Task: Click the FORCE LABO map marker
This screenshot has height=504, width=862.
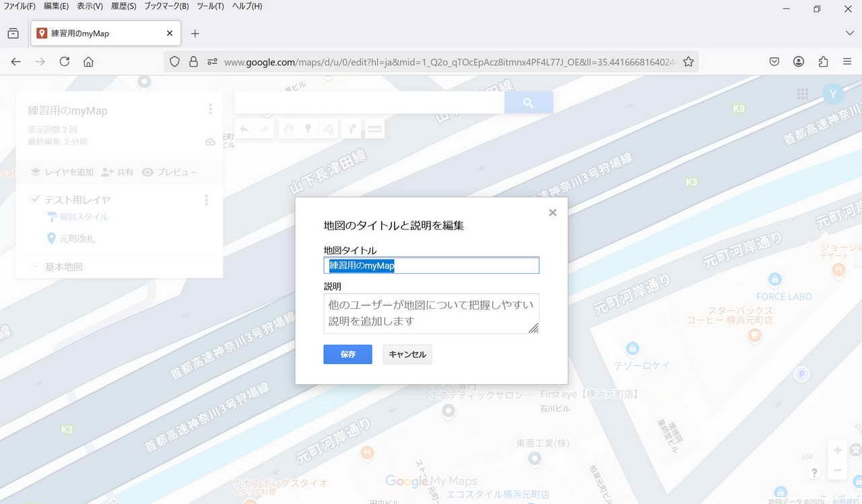Action: pyautogui.click(x=774, y=279)
